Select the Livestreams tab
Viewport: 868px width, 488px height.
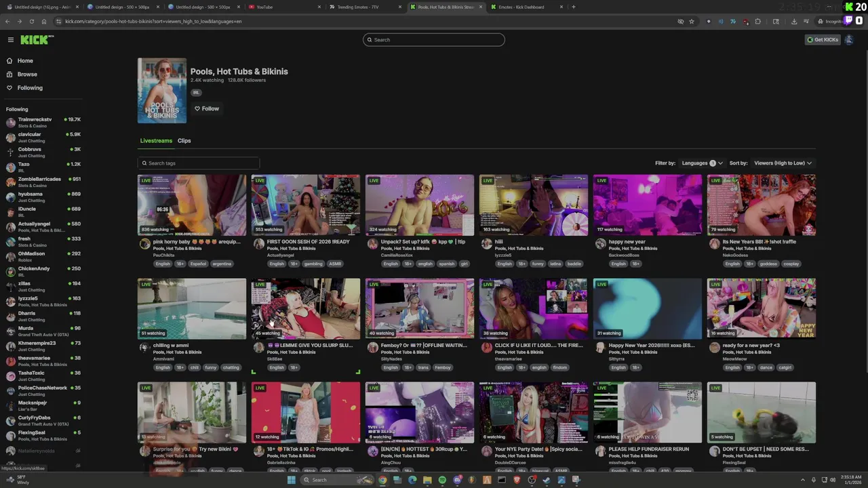pos(156,141)
